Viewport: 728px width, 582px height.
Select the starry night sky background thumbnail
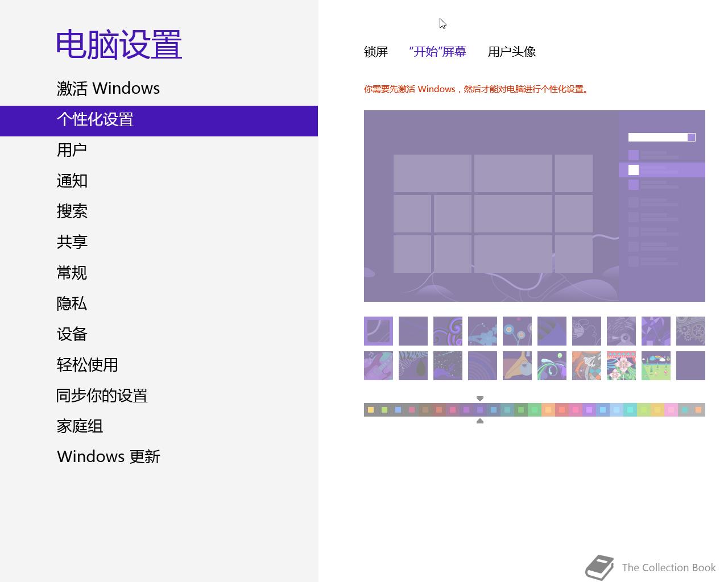[448, 365]
